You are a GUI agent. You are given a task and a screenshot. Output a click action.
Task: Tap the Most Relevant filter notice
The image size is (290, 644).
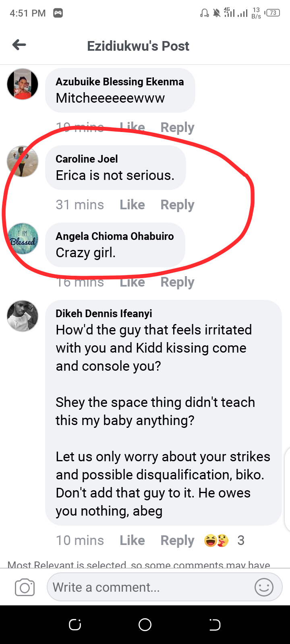139,564
